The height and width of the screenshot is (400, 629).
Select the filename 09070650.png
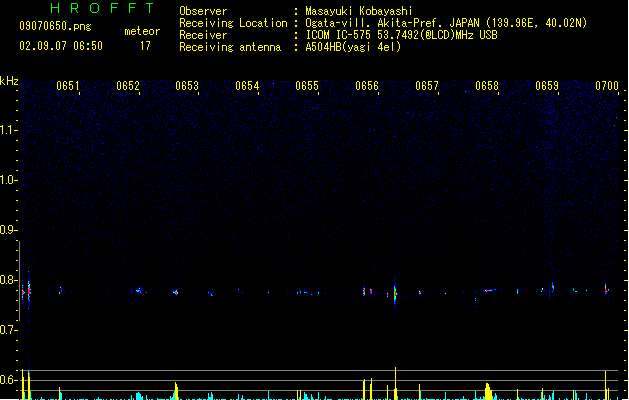pos(55,26)
